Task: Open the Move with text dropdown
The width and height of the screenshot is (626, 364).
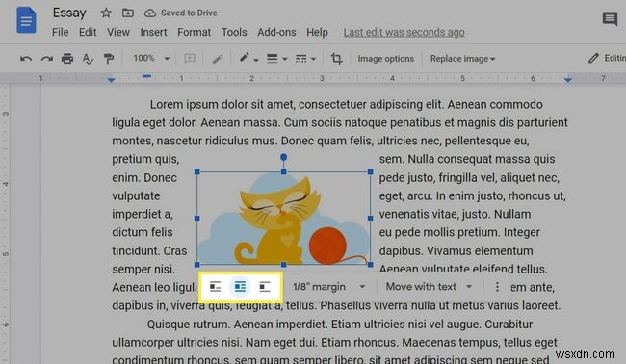Action: [429, 287]
